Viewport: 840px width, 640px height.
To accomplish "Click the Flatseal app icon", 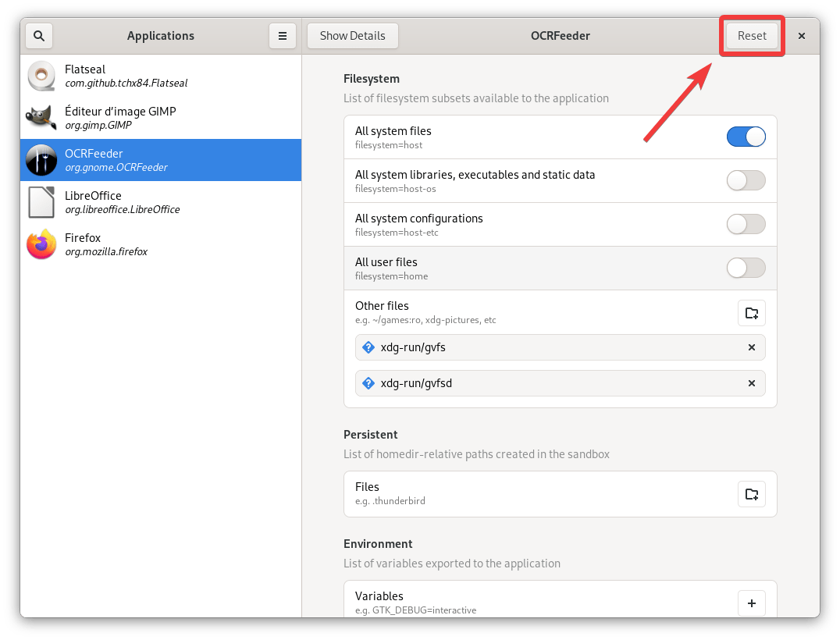I will 41,76.
